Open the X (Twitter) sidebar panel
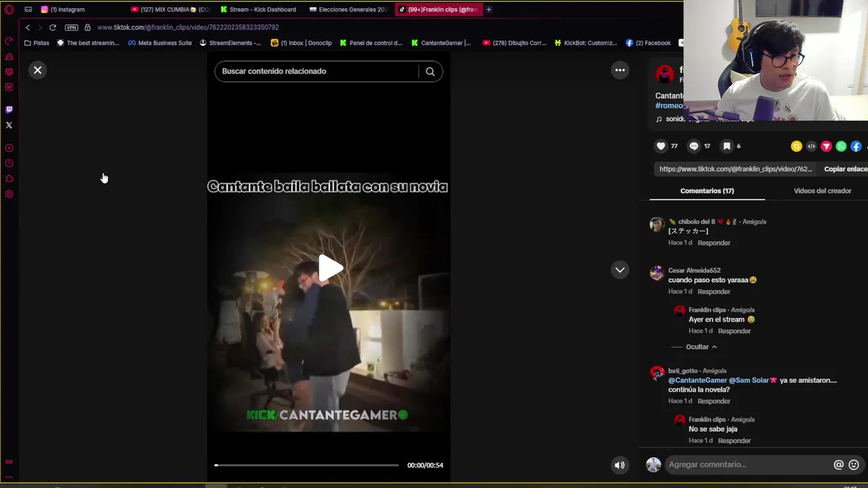 9,125
